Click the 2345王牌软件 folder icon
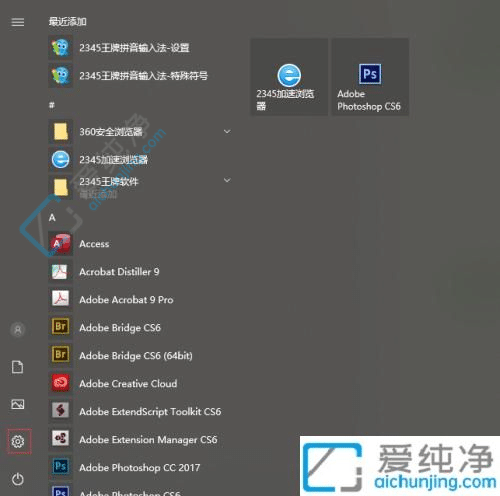500x496 pixels. (x=60, y=187)
